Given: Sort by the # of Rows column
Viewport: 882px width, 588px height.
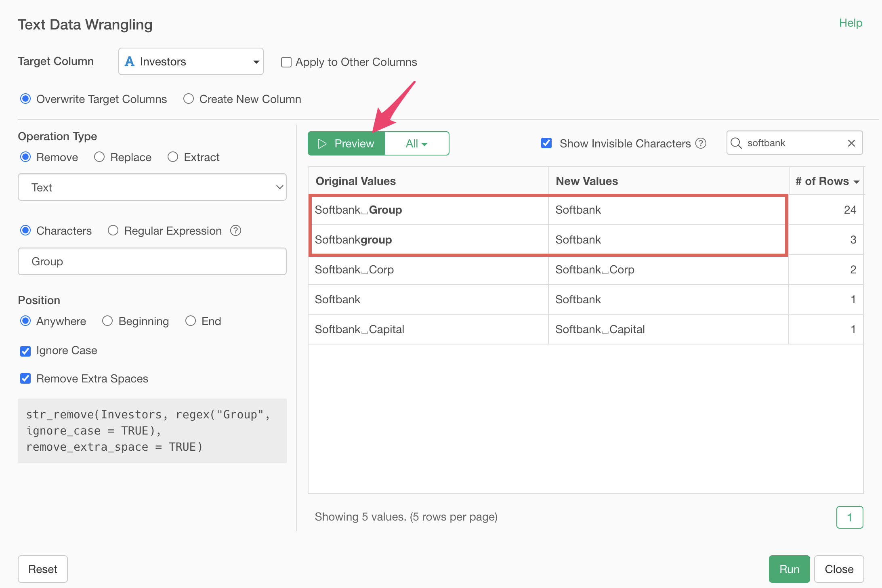Looking at the screenshot, I should click(x=827, y=181).
